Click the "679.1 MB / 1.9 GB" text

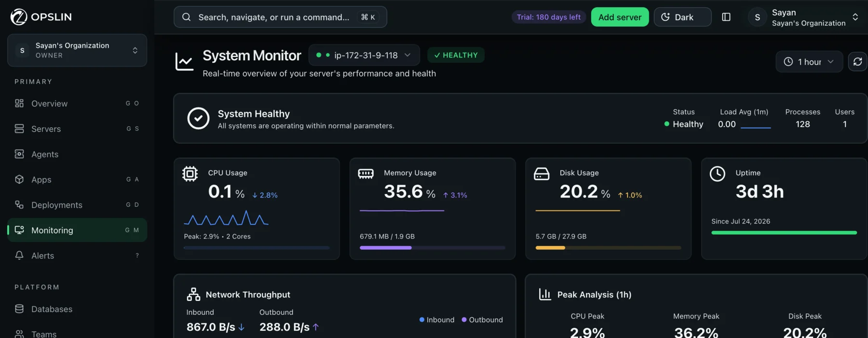point(387,236)
